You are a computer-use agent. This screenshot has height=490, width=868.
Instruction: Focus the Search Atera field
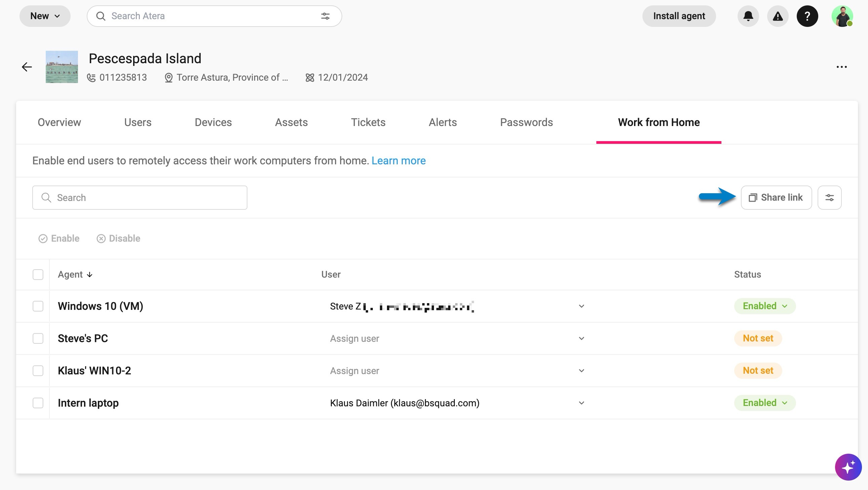coord(214,16)
